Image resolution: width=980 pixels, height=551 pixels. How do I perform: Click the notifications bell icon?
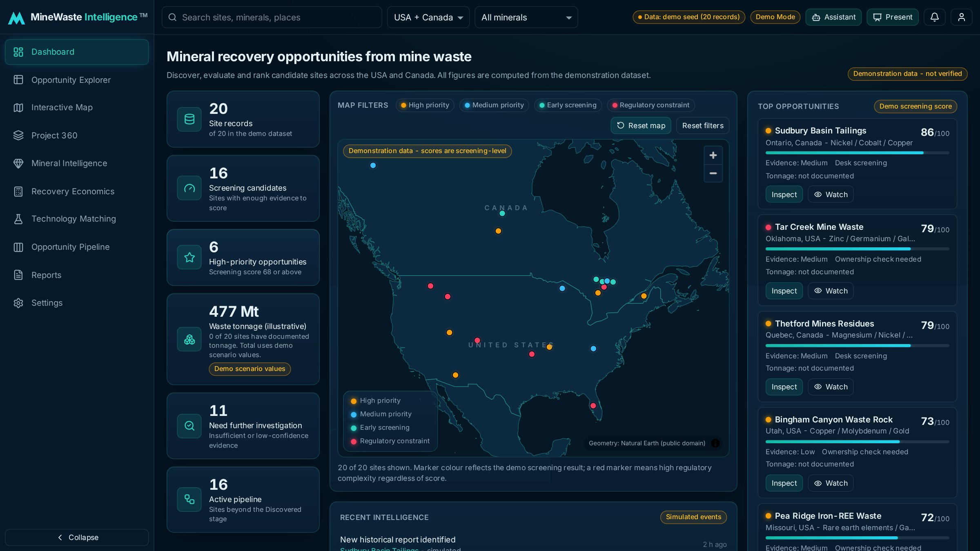click(x=934, y=17)
